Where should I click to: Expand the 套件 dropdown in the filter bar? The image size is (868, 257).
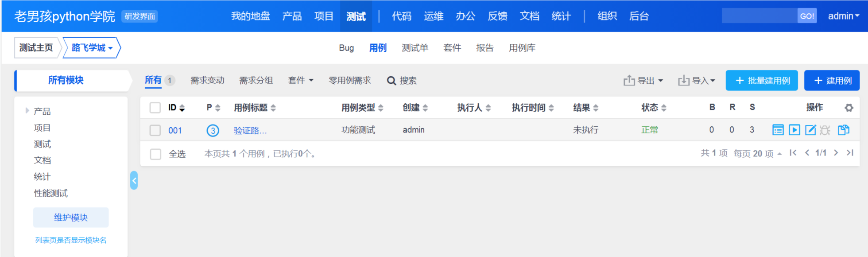point(300,80)
